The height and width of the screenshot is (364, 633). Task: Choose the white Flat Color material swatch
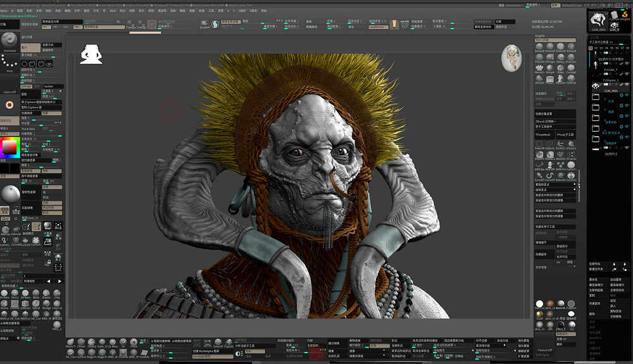point(540,303)
